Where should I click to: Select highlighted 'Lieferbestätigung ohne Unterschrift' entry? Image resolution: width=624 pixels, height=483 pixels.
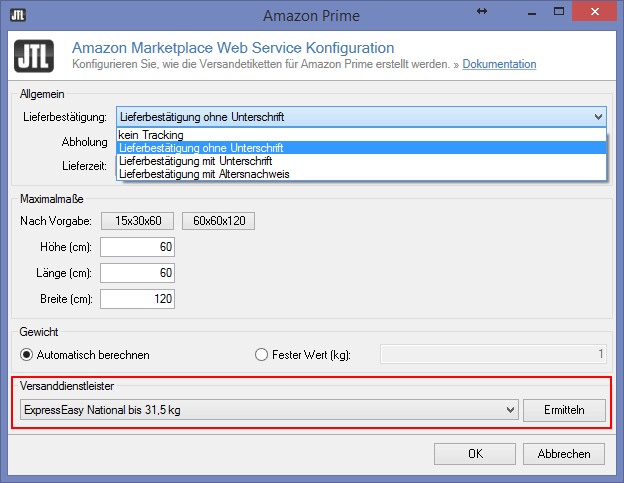point(198,148)
